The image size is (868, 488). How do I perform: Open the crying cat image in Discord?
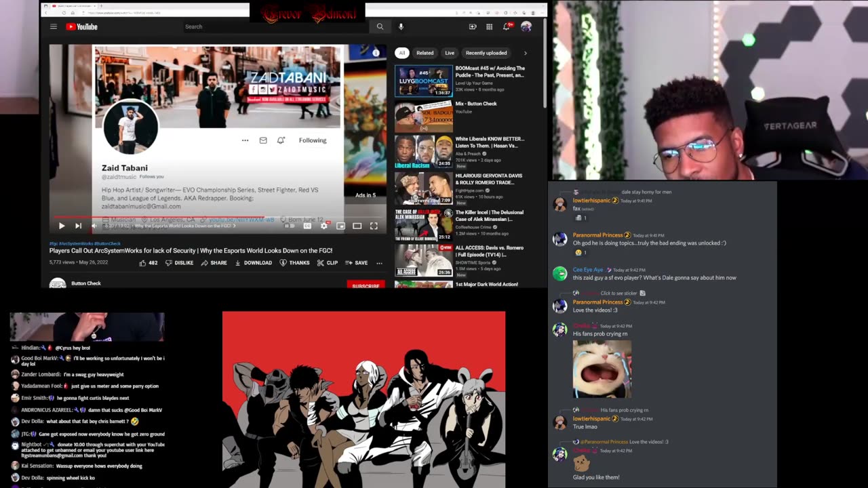click(602, 369)
